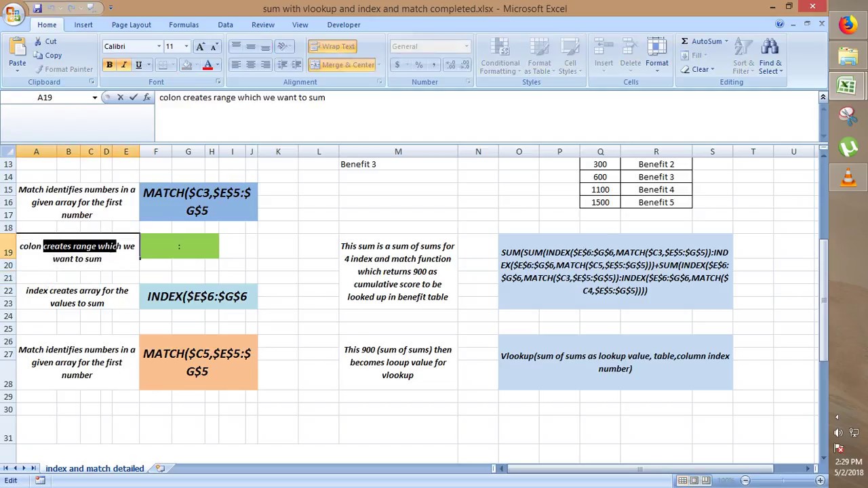This screenshot has height=488, width=868.
Task: Open the font size dropdown
Action: click(186, 47)
